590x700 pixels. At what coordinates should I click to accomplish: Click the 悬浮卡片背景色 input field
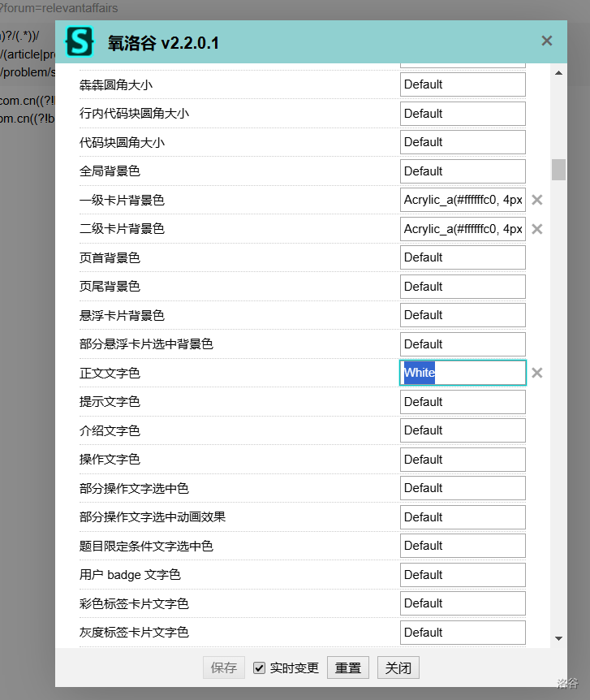[463, 315]
